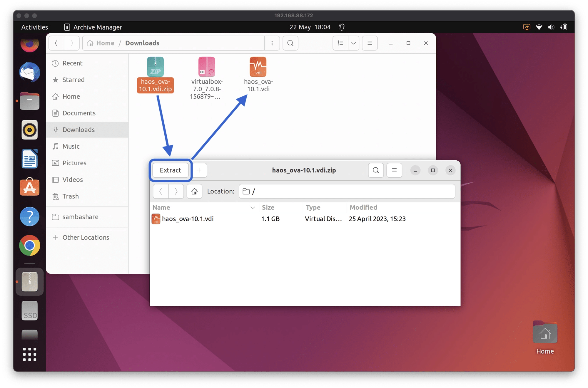Click the back arrow in Archive Manager
Image resolution: width=588 pixels, height=388 pixels.
tap(161, 191)
